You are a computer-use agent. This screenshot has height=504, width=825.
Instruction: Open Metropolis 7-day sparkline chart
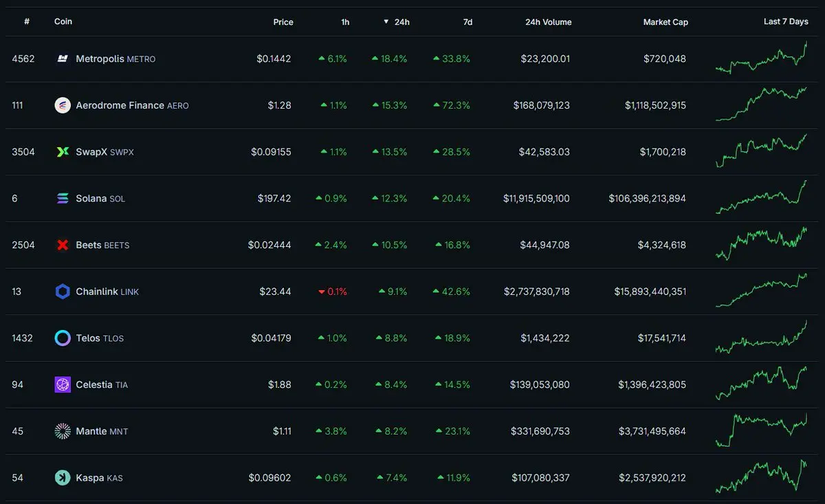(762, 58)
